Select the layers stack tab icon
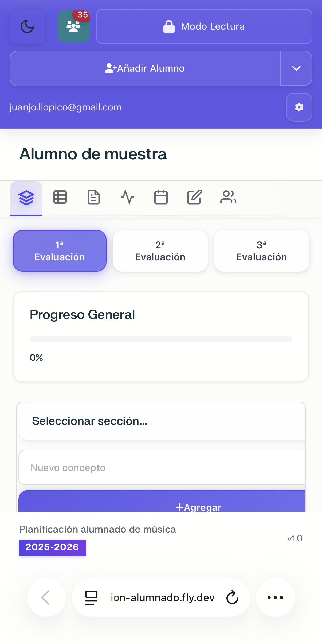This screenshot has width=322, height=644. pos(26,198)
